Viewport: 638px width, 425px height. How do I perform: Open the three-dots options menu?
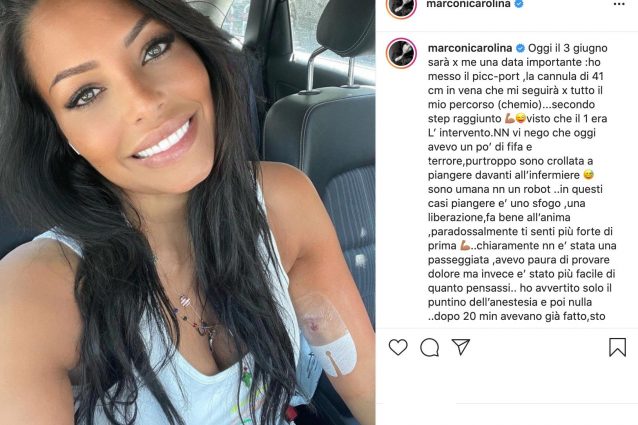pos(618,4)
